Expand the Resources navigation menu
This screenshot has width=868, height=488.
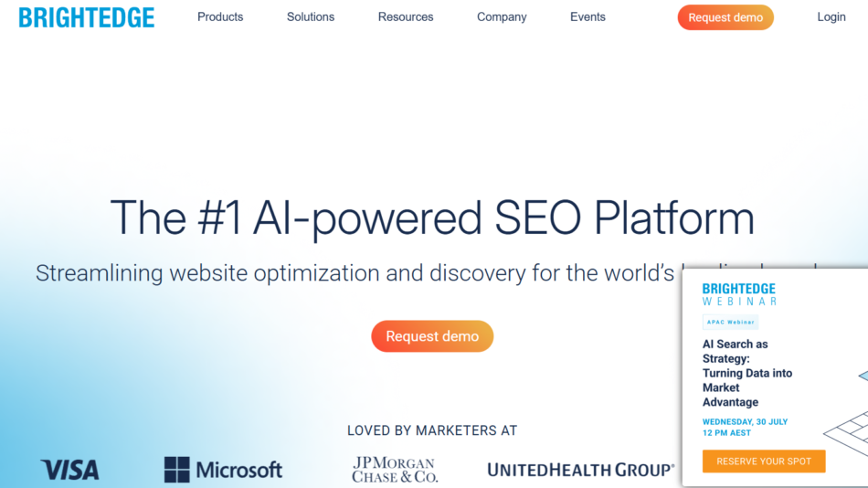[406, 17]
